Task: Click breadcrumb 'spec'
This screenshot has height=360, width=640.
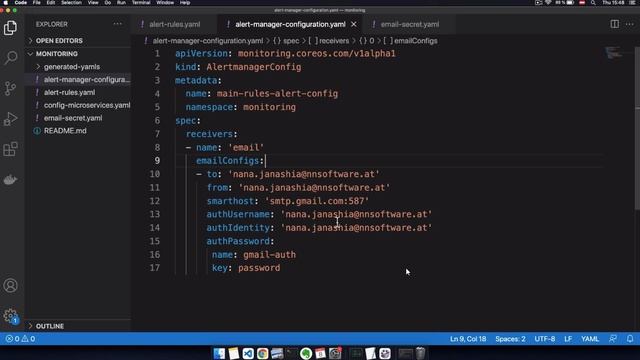Action: [291, 41]
